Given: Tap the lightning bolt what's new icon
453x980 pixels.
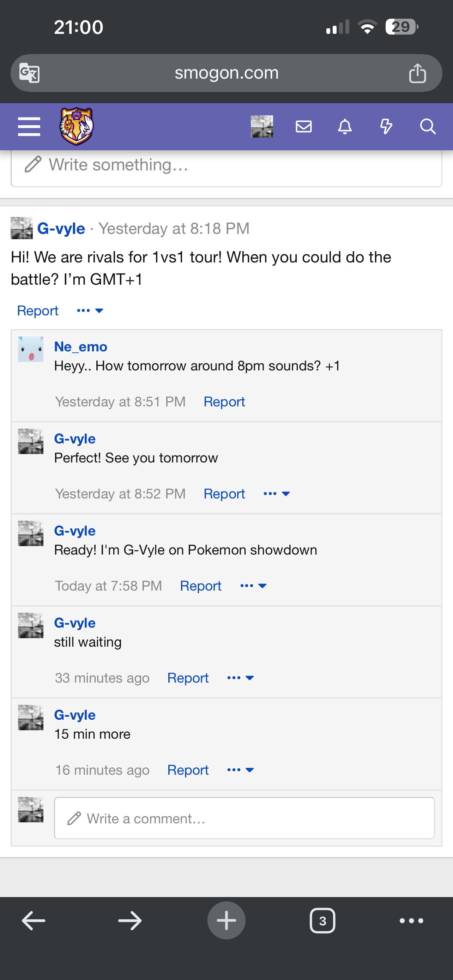Looking at the screenshot, I should pyautogui.click(x=386, y=126).
